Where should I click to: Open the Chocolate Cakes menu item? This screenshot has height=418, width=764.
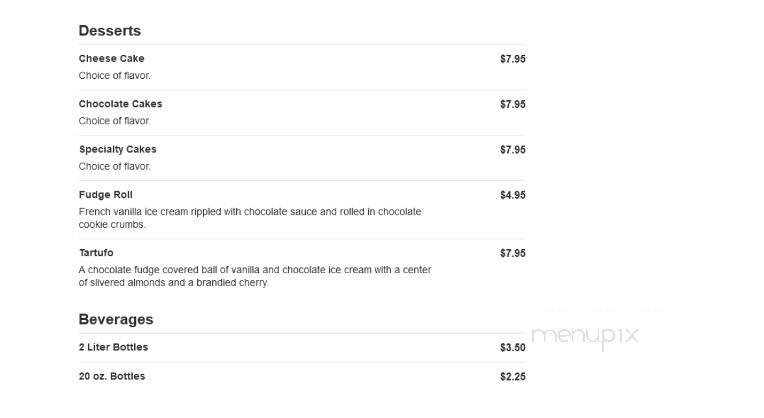pos(120,104)
